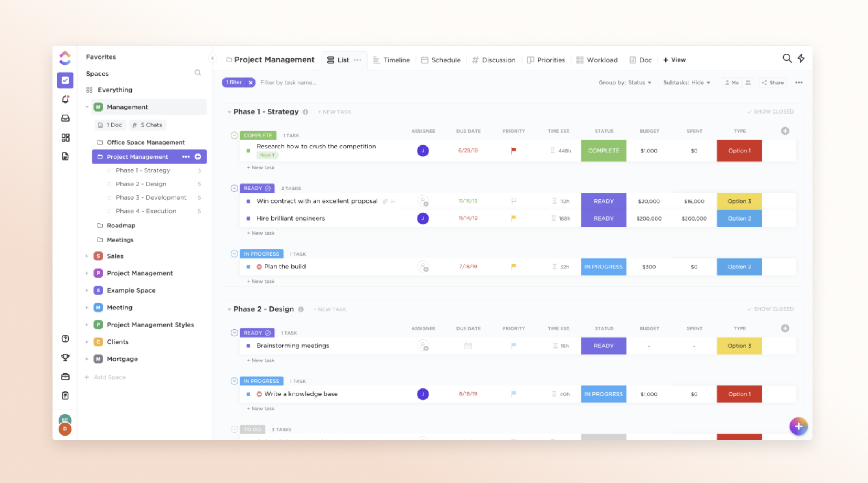Open the docs icon in left rail
The image size is (868, 483).
point(65,156)
